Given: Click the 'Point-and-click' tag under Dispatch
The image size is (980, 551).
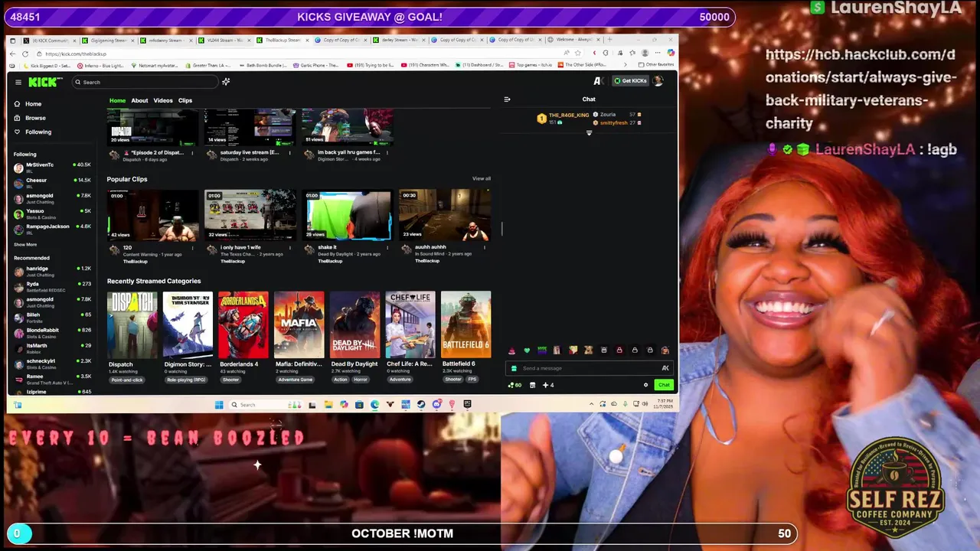Looking at the screenshot, I should pyautogui.click(x=127, y=380).
